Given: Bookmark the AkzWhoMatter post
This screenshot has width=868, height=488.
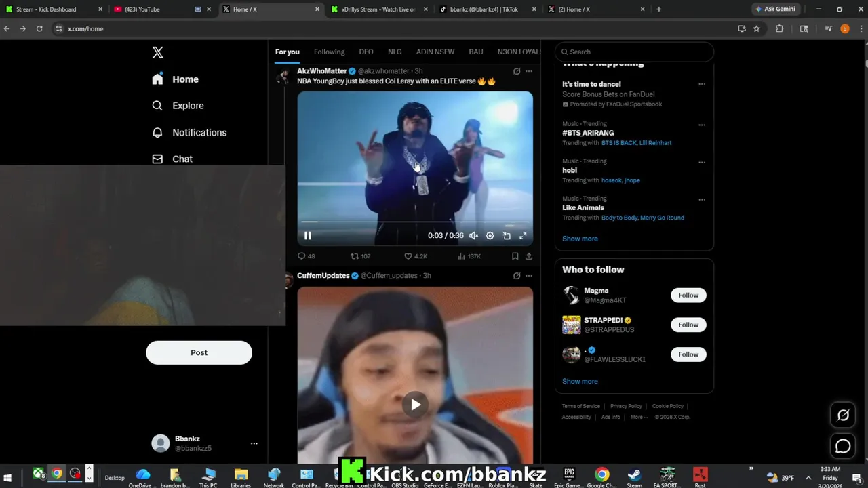Looking at the screenshot, I should pyautogui.click(x=515, y=256).
